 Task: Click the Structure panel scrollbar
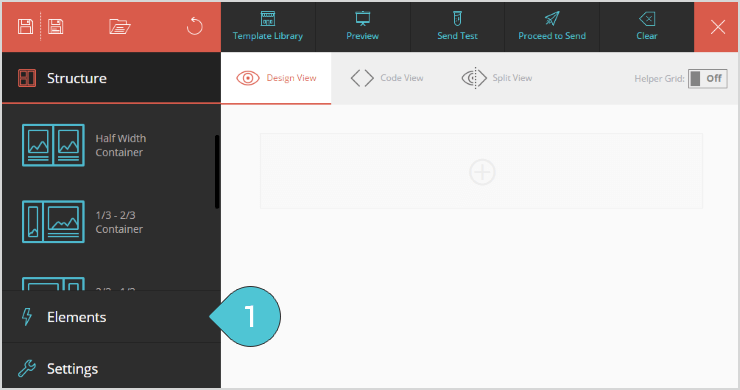pos(217,171)
